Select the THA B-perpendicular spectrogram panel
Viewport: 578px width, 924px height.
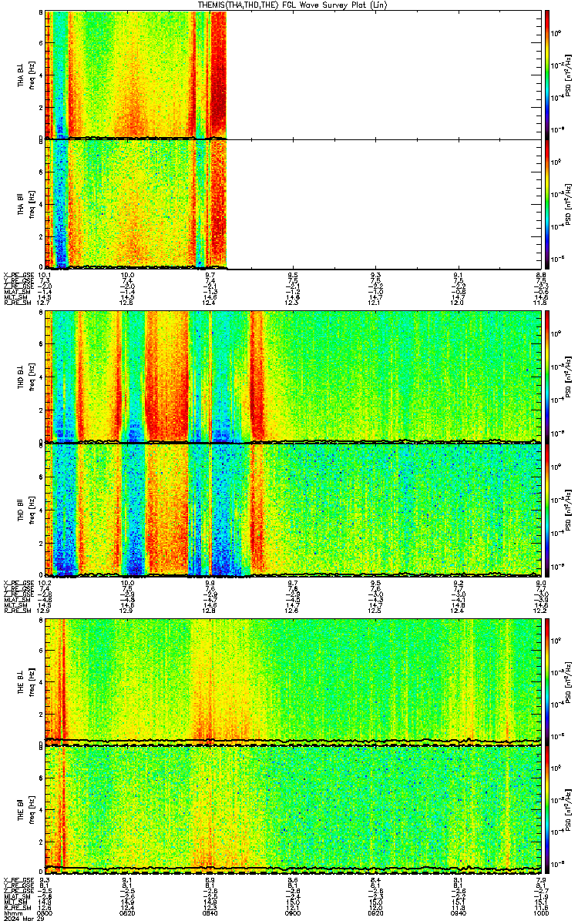click(293, 75)
